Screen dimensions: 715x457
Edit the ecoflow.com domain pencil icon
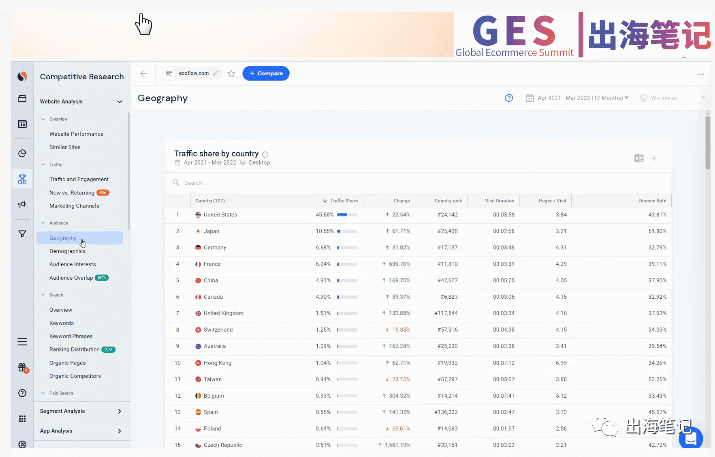pyautogui.click(x=216, y=73)
